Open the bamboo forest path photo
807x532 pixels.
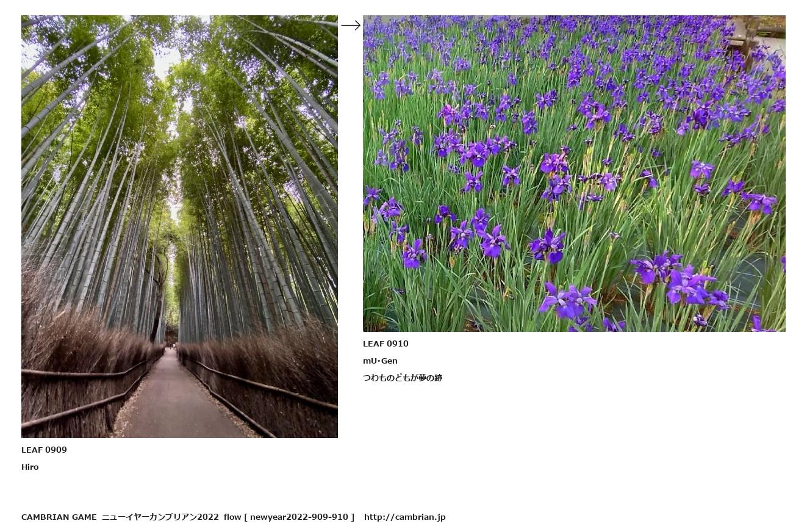point(179,226)
